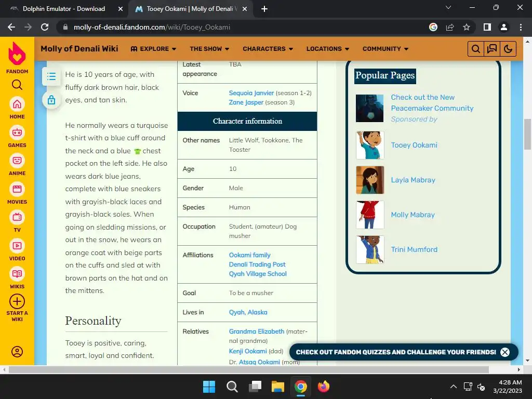Open the wiki discussions icon
The width and height of the screenshot is (532, 399).
click(x=491, y=49)
